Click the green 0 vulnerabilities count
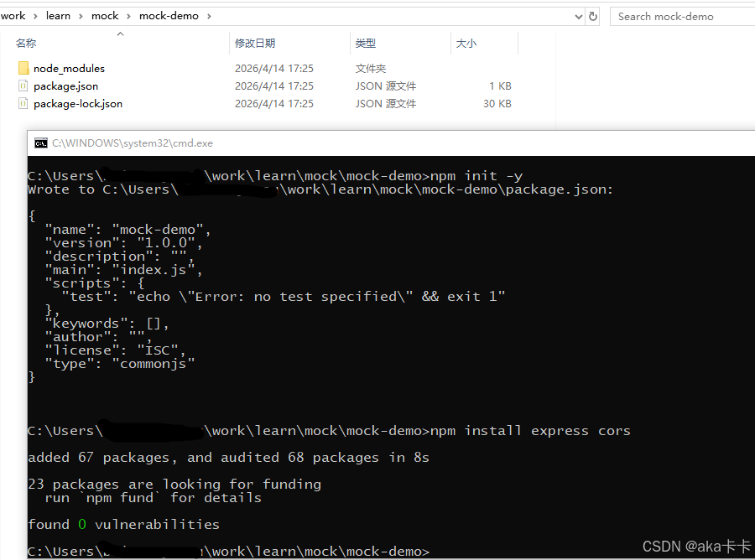The height and width of the screenshot is (560, 755). pyautogui.click(x=82, y=525)
